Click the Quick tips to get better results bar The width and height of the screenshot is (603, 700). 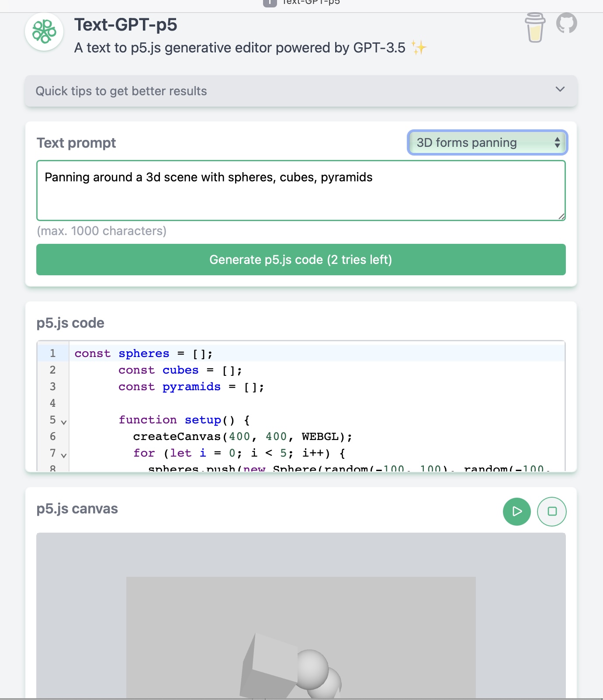tap(301, 91)
